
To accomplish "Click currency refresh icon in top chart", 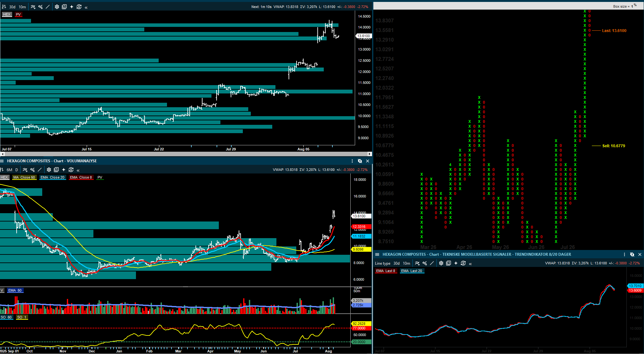I will coord(79,7).
